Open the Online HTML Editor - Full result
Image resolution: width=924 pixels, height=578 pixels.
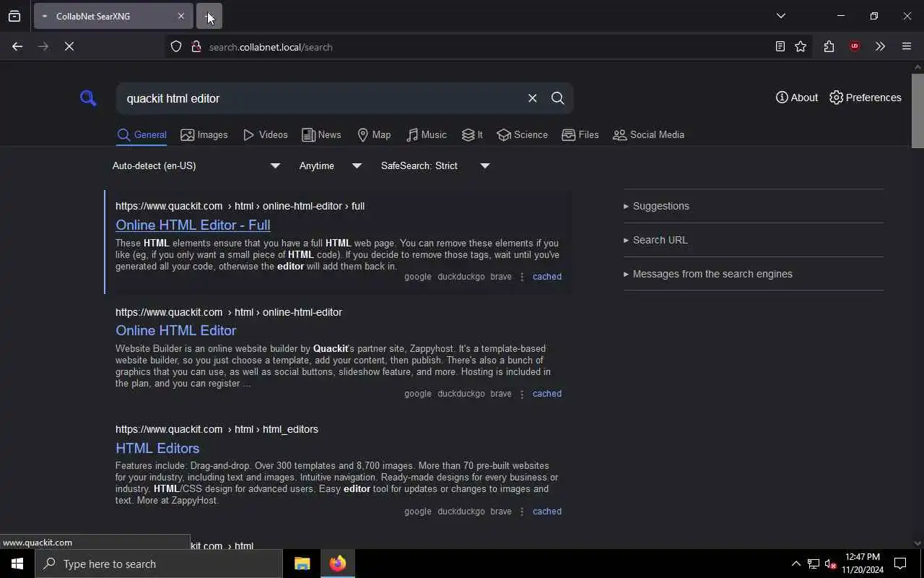click(193, 225)
